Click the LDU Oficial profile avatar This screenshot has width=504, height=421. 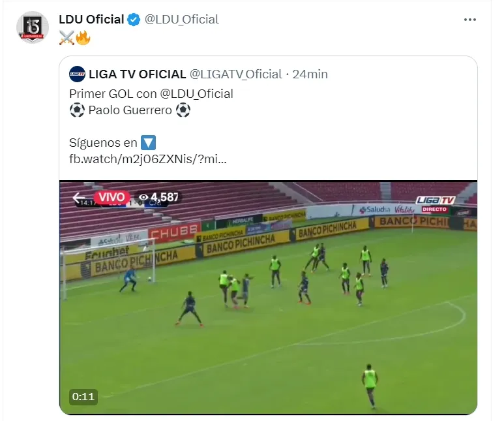click(33, 27)
